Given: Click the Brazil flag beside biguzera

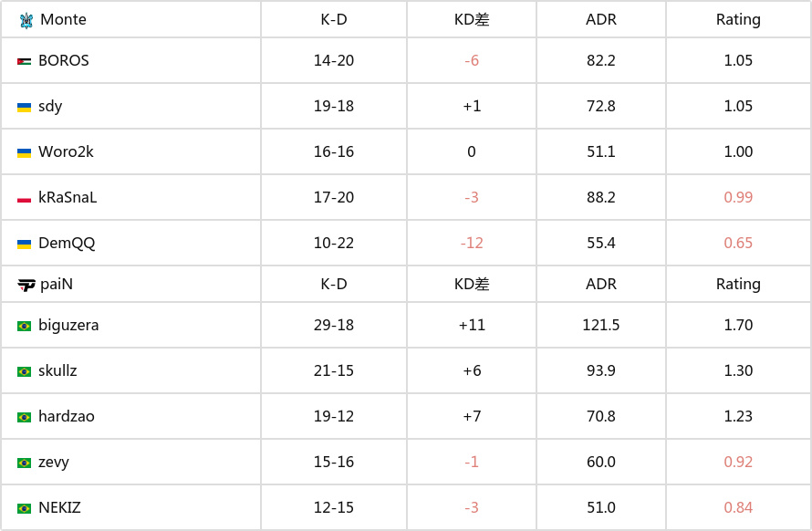Looking at the screenshot, I should point(24,326).
